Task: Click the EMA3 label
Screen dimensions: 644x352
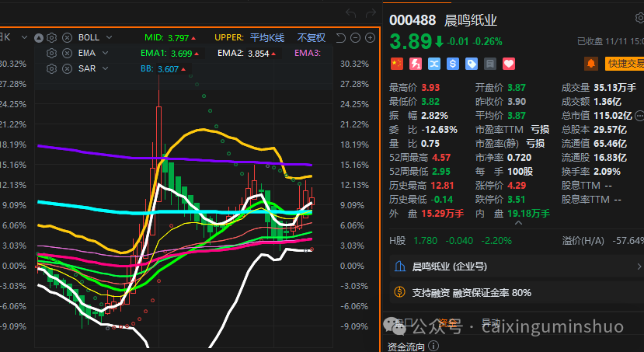Action: click(x=308, y=53)
